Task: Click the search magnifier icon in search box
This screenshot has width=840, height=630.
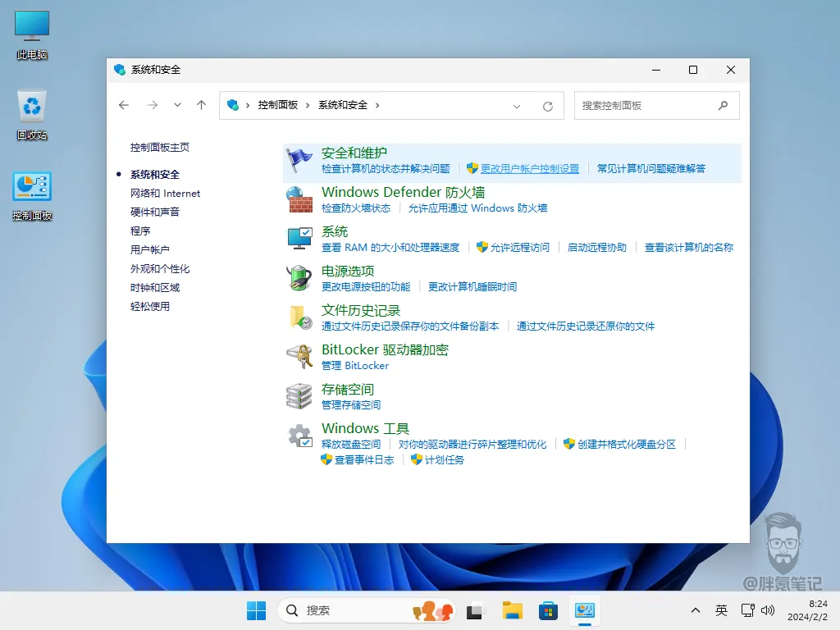Action: tap(723, 106)
